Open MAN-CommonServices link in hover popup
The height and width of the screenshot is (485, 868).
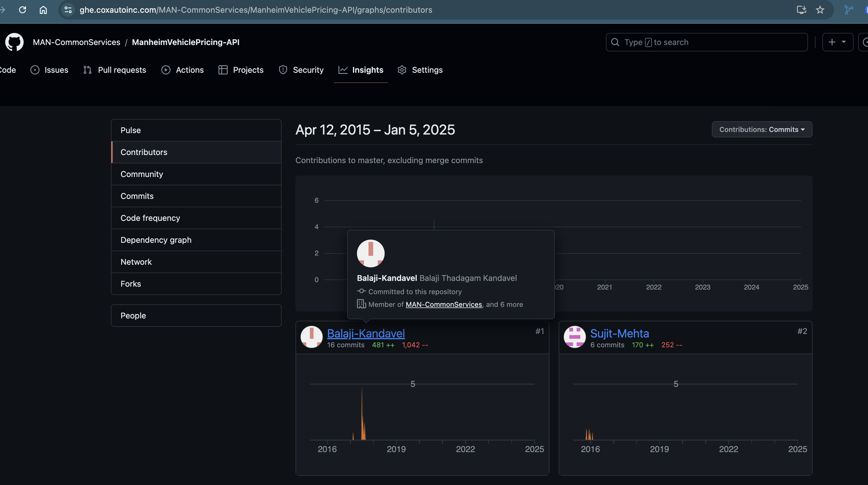[x=444, y=304]
